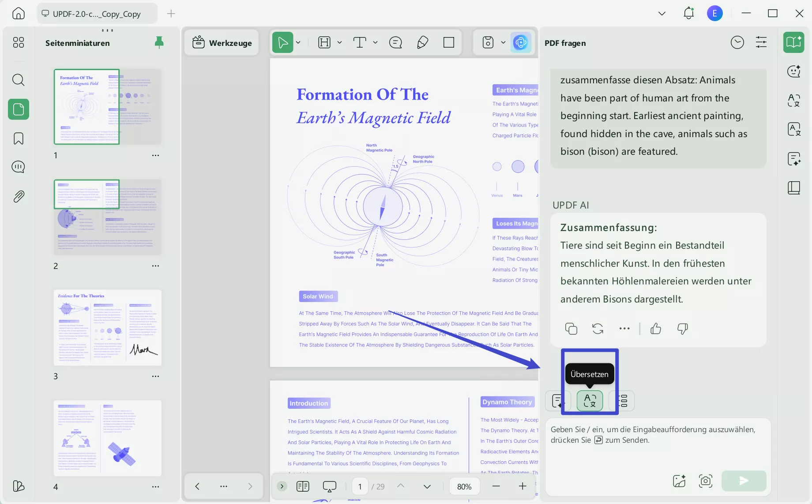Viewport: 812px width, 504px height.
Task: Add a comment note
Action: (395, 42)
